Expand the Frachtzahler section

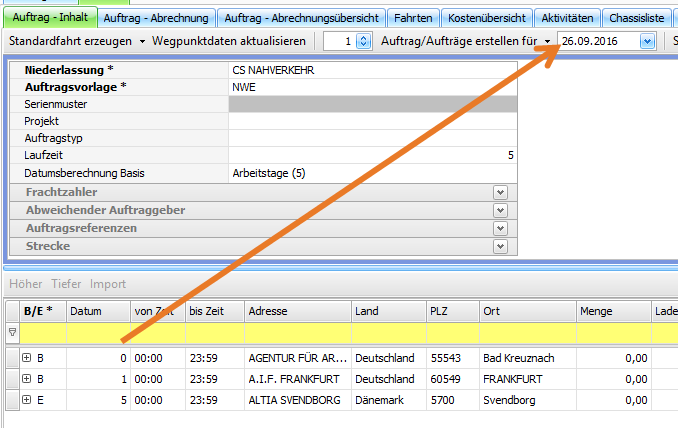coord(500,192)
